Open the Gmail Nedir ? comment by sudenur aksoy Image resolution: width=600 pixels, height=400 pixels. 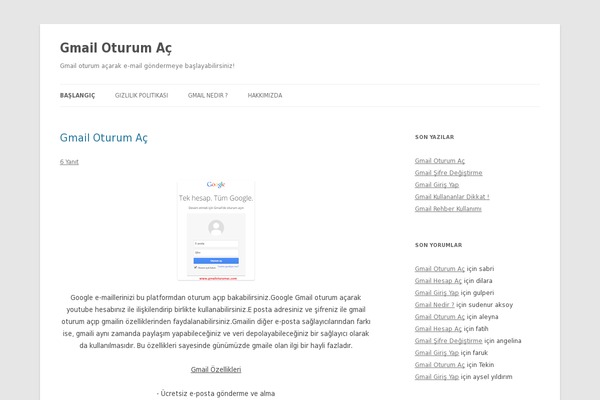point(435,305)
